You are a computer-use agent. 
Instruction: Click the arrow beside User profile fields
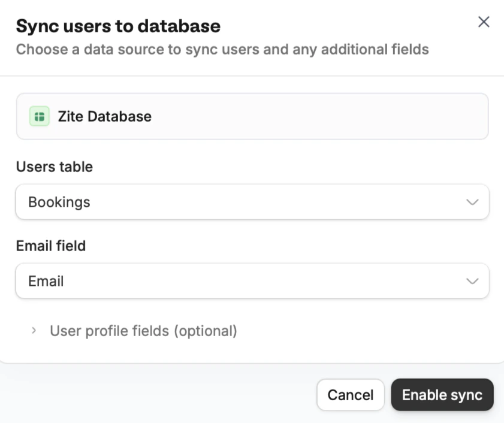tap(34, 331)
